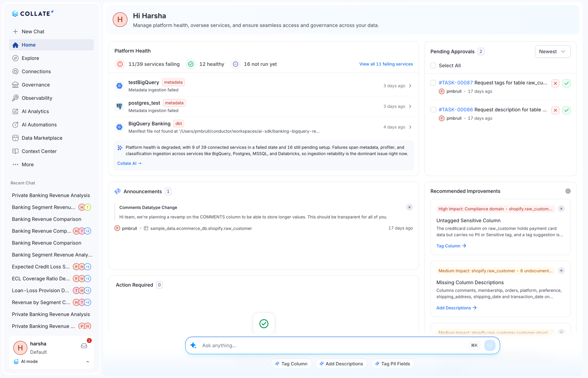Dismiss the Untagged Sensitive Column recommendation
The image size is (588, 378).
click(x=561, y=209)
